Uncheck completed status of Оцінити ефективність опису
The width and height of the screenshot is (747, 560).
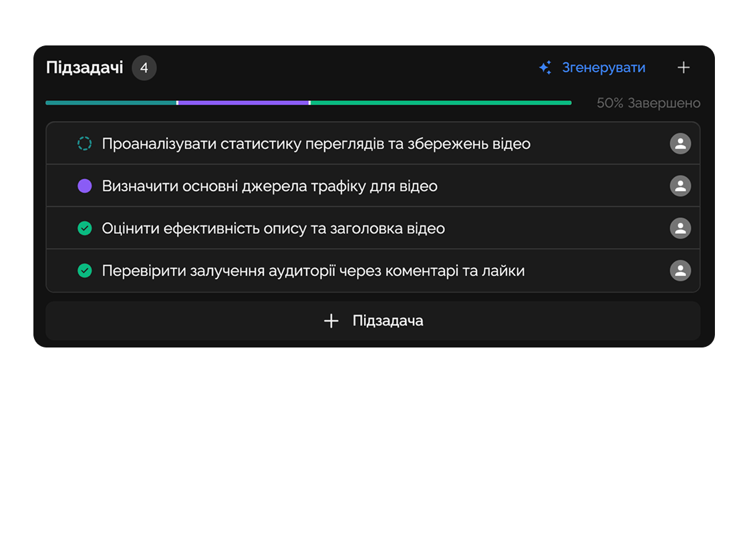[x=84, y=229]
